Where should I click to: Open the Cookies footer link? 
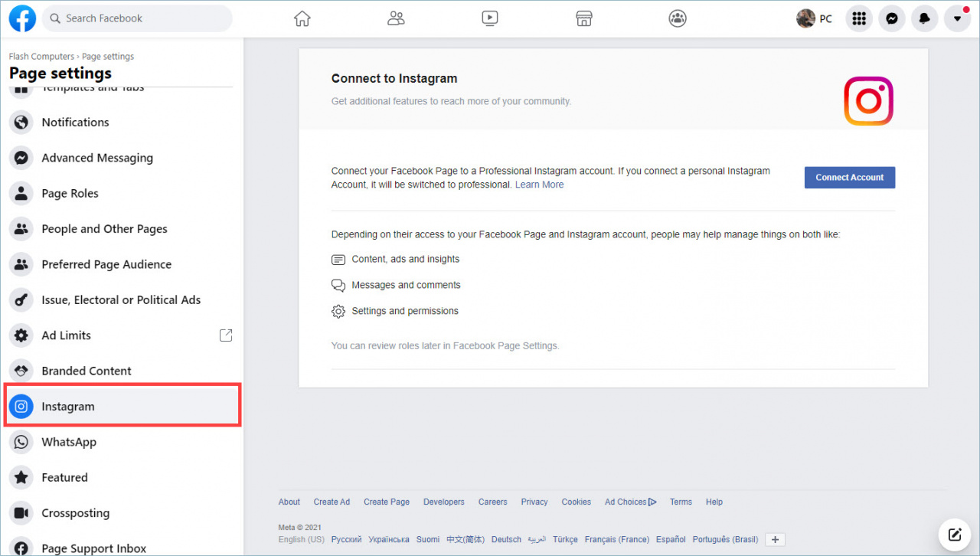click(577, 502)
